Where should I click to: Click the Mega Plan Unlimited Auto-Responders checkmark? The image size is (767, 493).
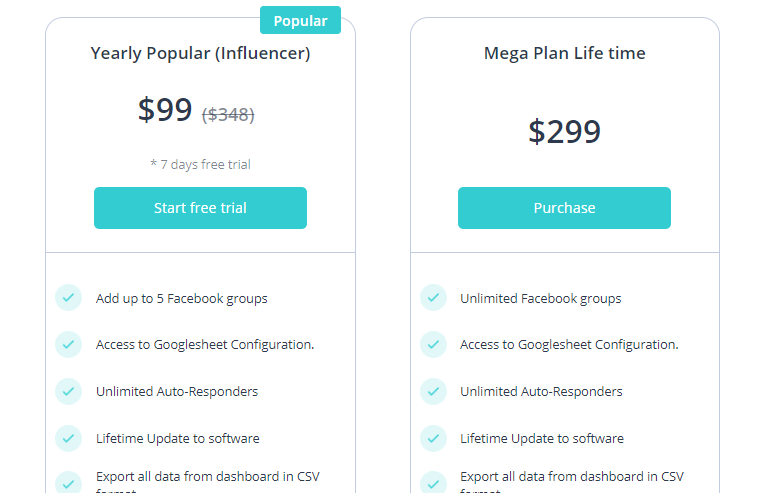(x=433, y=391)
